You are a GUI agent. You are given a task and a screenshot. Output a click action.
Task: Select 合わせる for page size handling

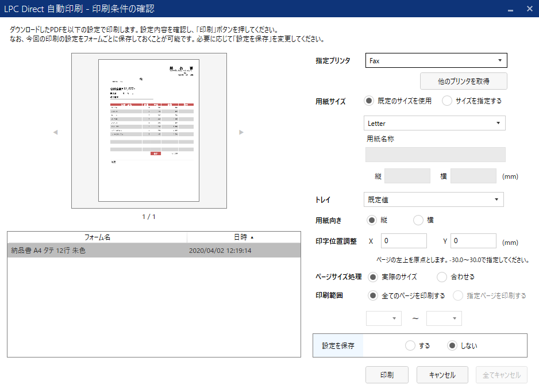(x=442, y=277)
